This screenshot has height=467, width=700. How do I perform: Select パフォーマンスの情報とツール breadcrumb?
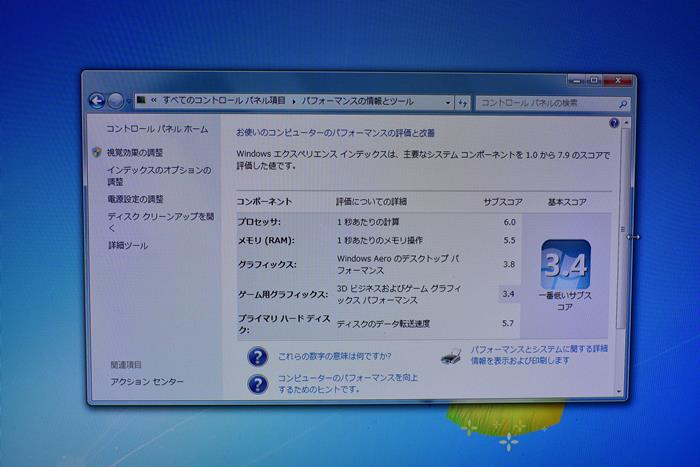coord(358,101)
